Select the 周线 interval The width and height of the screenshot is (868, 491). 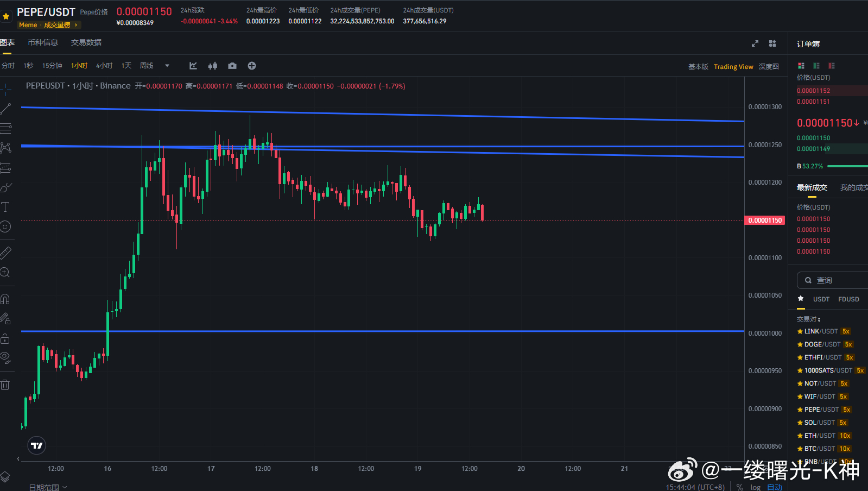147,66
